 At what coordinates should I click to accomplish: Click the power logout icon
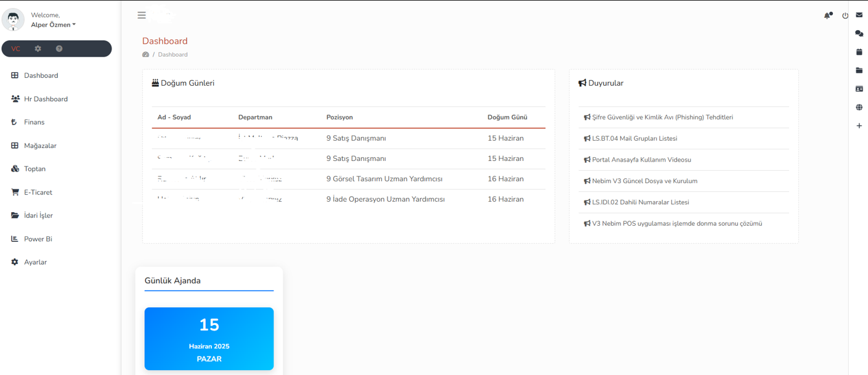coord(845,15)
